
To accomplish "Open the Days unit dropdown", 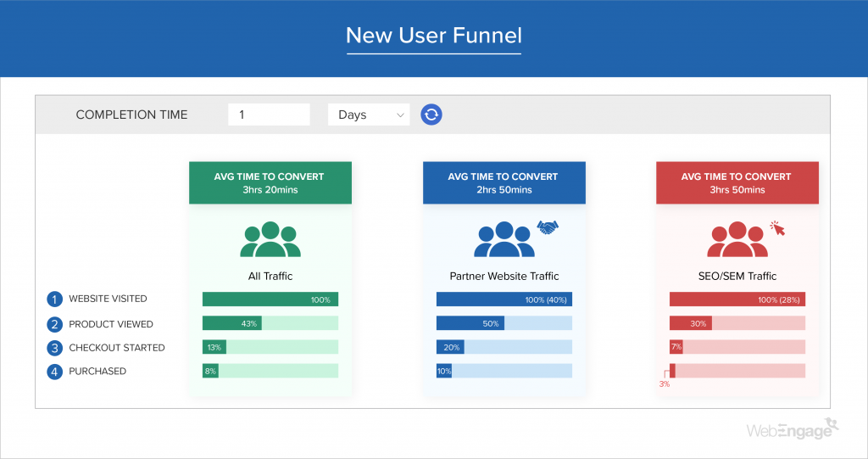I will [x=369, y=115].
